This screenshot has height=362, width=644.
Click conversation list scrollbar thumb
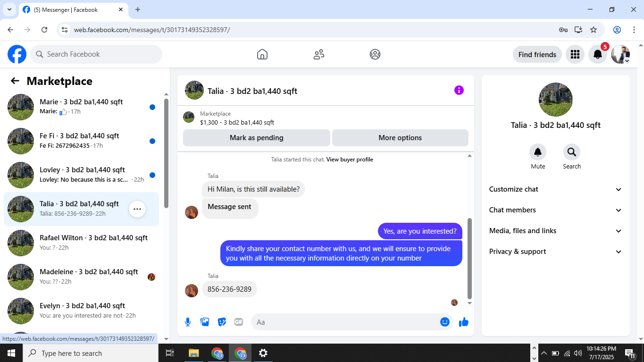(166, 153)
